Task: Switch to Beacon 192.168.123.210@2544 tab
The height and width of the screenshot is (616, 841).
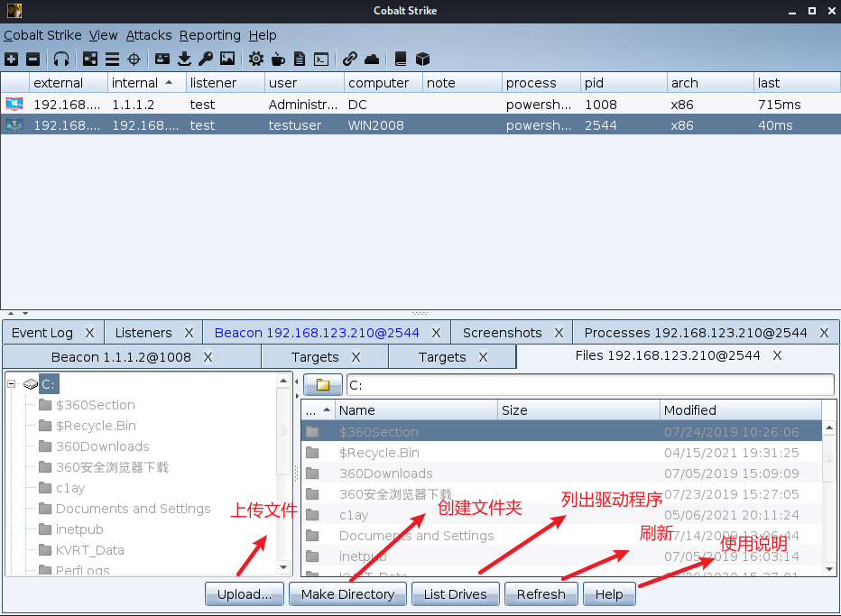Action: pos(317,333)
